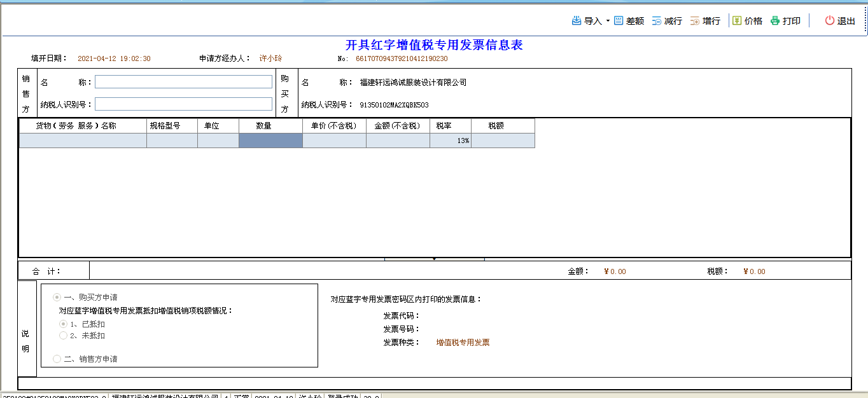
Task: Click the seller 名称 input field
Action: point(183,82)
